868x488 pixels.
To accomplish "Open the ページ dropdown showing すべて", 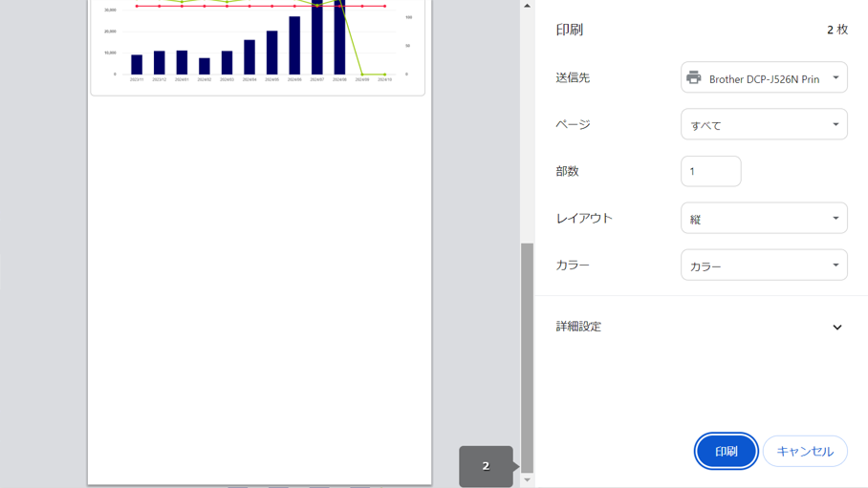I will 764,124.
